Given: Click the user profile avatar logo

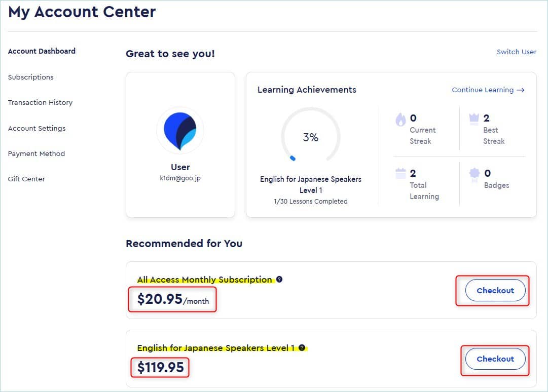Looking at the screenshot, I should pos(180,131).
